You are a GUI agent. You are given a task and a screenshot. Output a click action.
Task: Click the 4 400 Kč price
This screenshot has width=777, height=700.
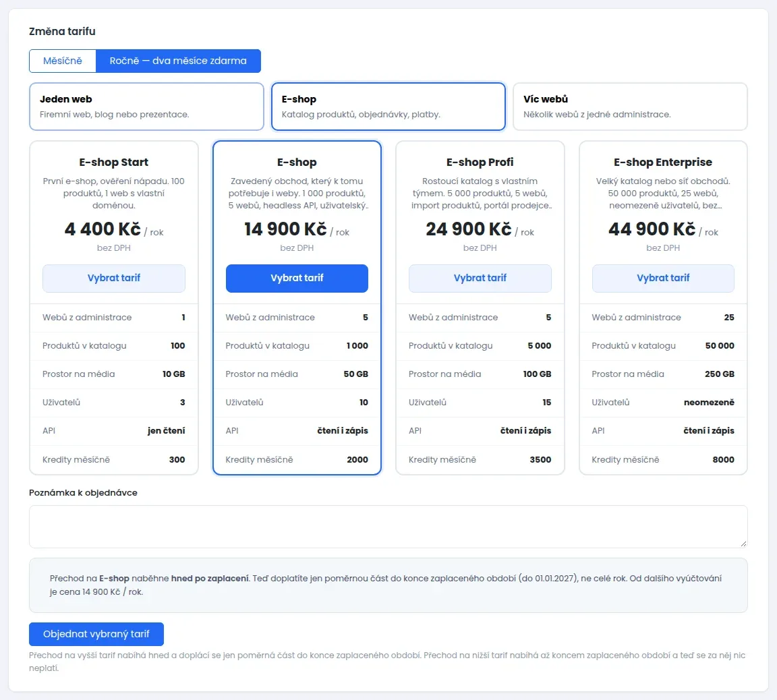[x=103, y=229]
